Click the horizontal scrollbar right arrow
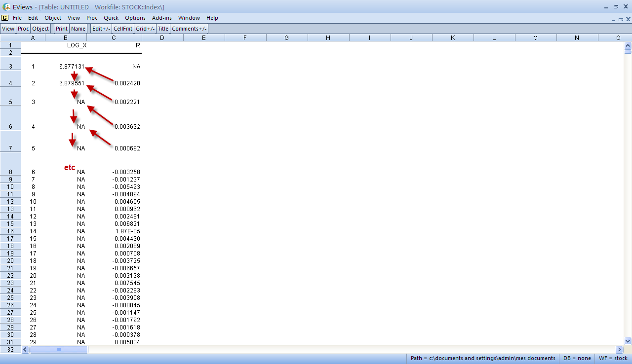 (x=620, y=349)
